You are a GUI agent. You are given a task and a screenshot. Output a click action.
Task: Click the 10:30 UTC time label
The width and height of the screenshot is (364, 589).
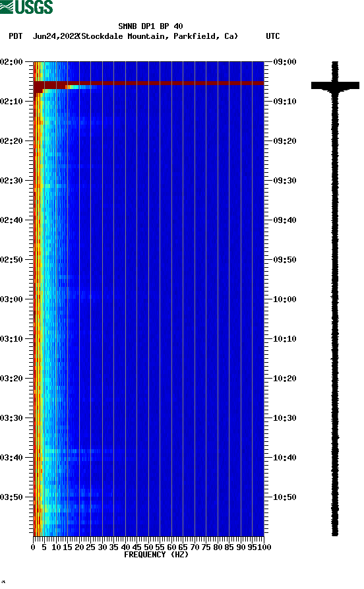pos(285,418)
